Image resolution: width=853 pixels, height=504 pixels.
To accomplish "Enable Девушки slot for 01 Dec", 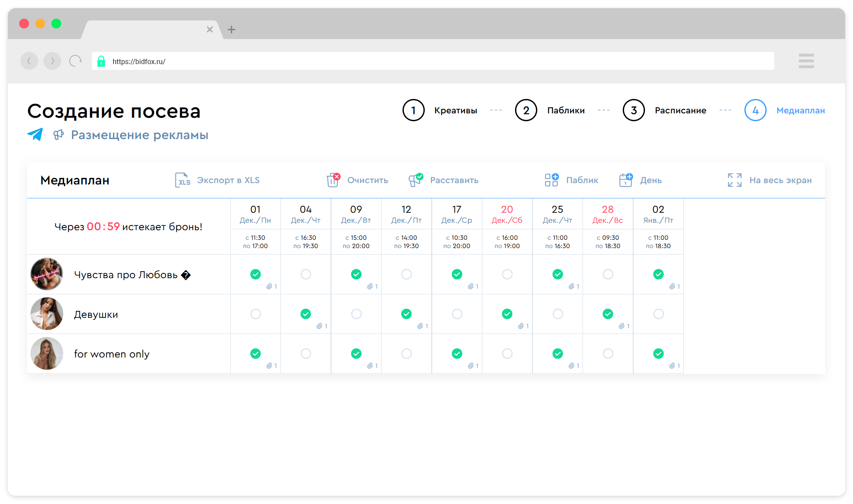I will [256, 314].
